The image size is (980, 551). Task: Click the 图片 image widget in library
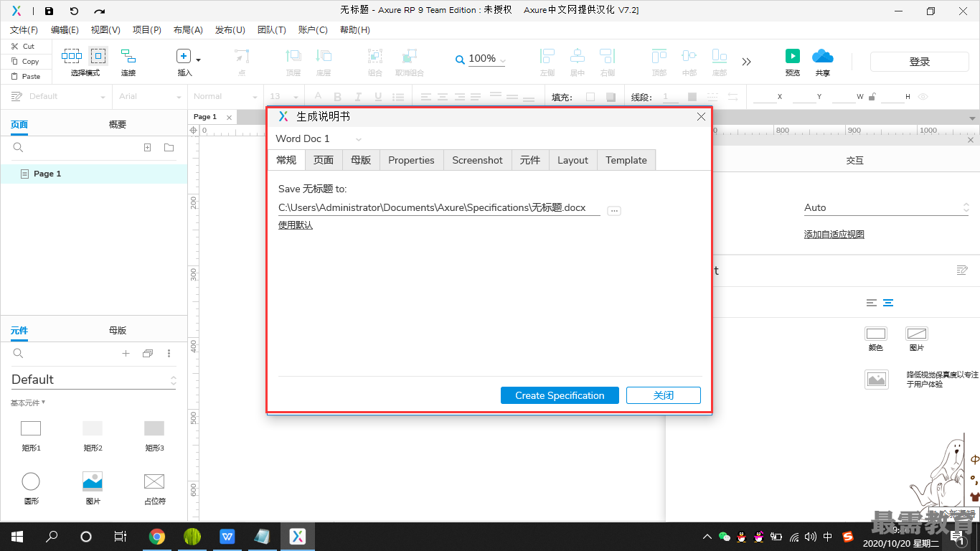(x=93, y=481)
